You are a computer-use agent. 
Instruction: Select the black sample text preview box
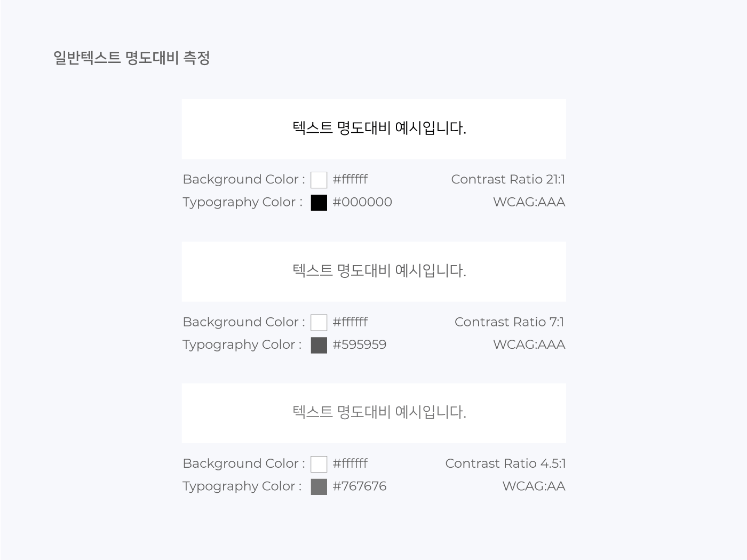[x=373, y=129]
